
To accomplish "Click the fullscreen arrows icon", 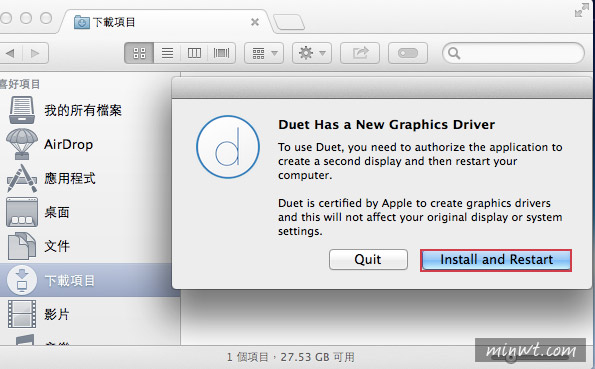I will (x=581, y=10).
